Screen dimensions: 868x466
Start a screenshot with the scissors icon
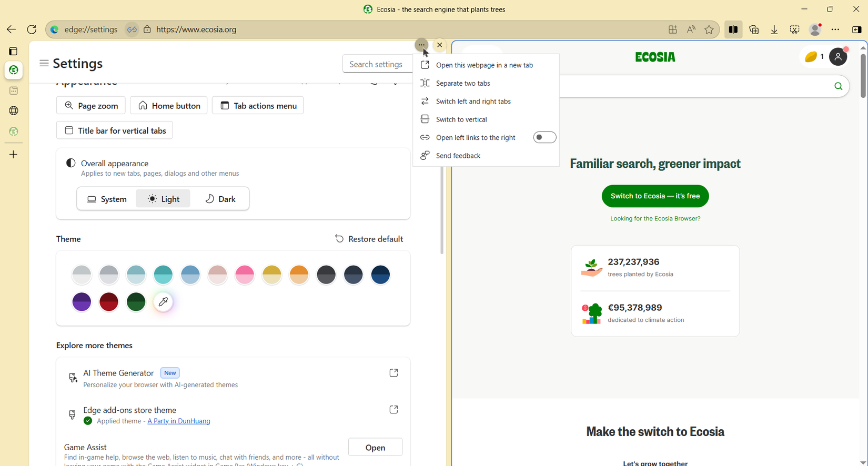click(x=795, y=29)
